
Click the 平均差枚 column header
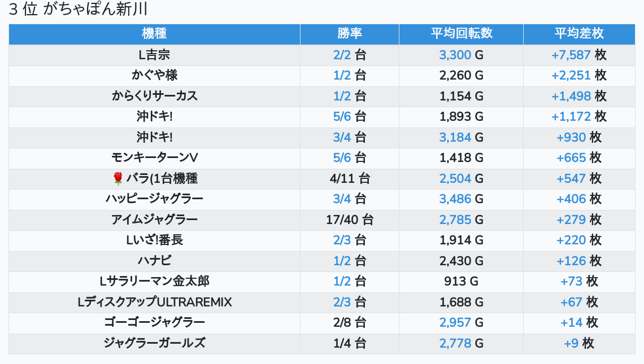click(578, 34)
